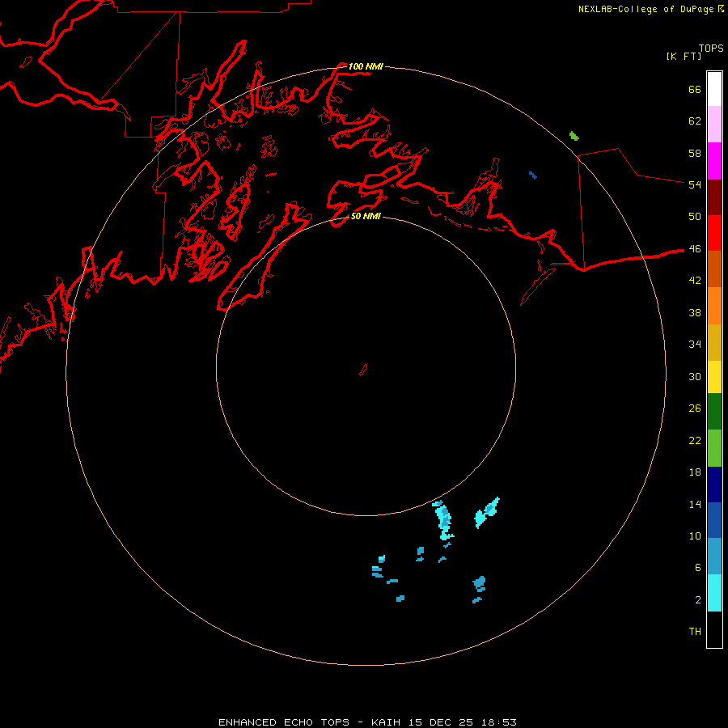Click legend value 46
Viewport: 728px width, 728px height.
(695, 248)
